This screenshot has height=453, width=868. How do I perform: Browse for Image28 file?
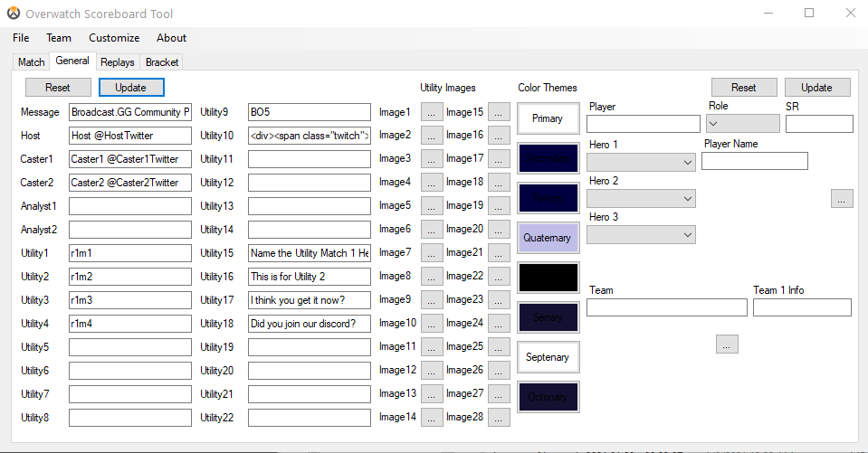pos(499,417)
